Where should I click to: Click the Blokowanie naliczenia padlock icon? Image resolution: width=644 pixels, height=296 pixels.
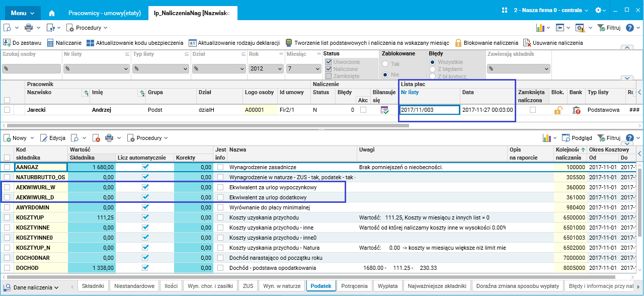(x=458, y=43)
